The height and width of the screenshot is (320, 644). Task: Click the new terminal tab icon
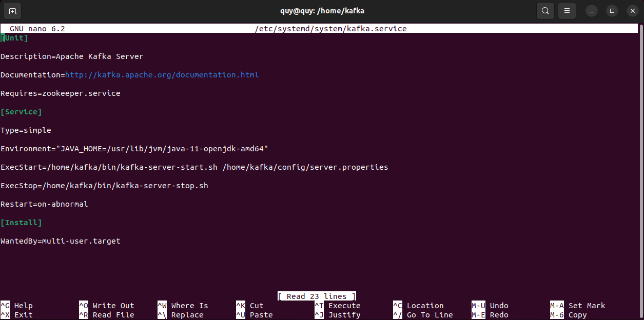coord(12,10)
